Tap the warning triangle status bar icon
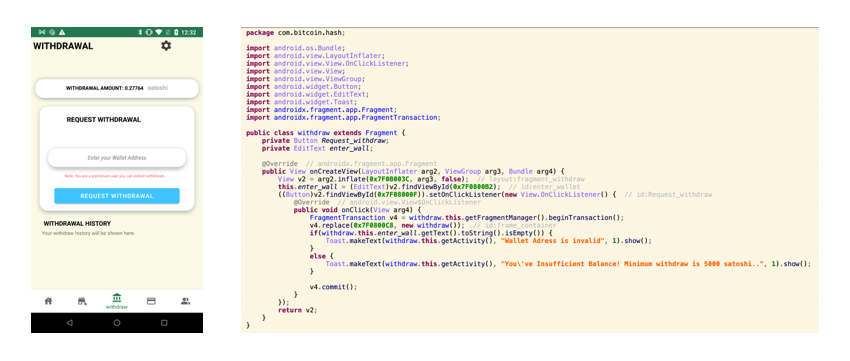 point(62,33)
